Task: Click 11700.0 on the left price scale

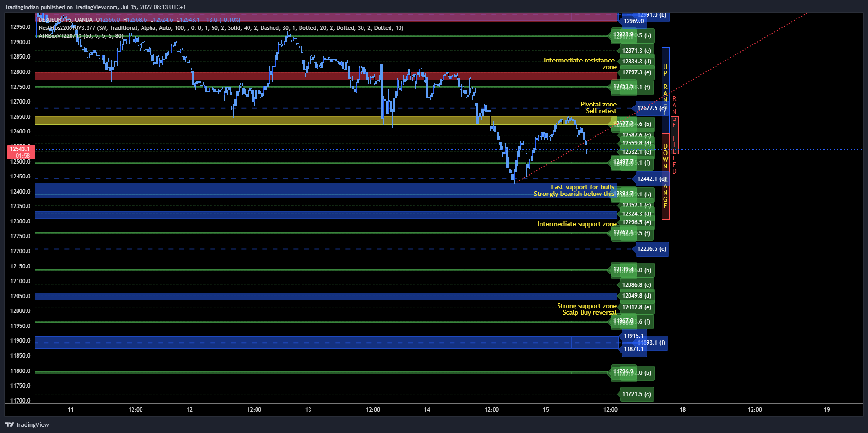Action: click(20, 401)
